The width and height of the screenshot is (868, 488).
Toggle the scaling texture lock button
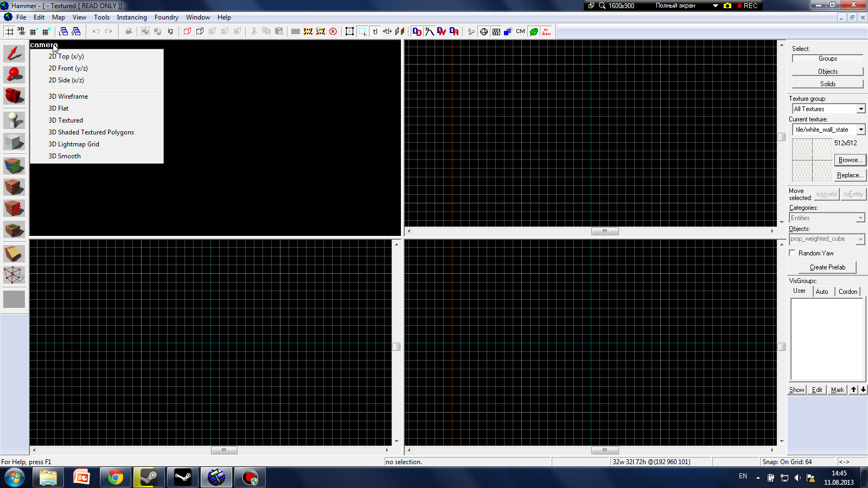pyautogui.click(x=387, y=31)
